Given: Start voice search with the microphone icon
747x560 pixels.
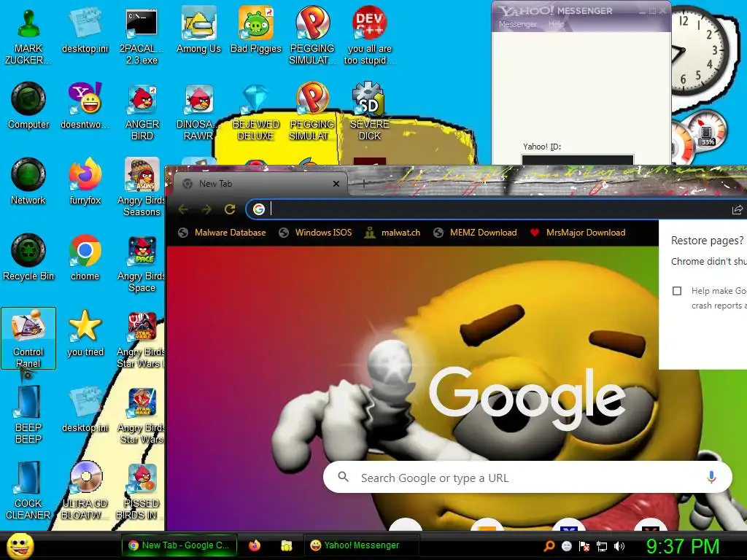Looking at the screenshot, I should coord(711,477).
